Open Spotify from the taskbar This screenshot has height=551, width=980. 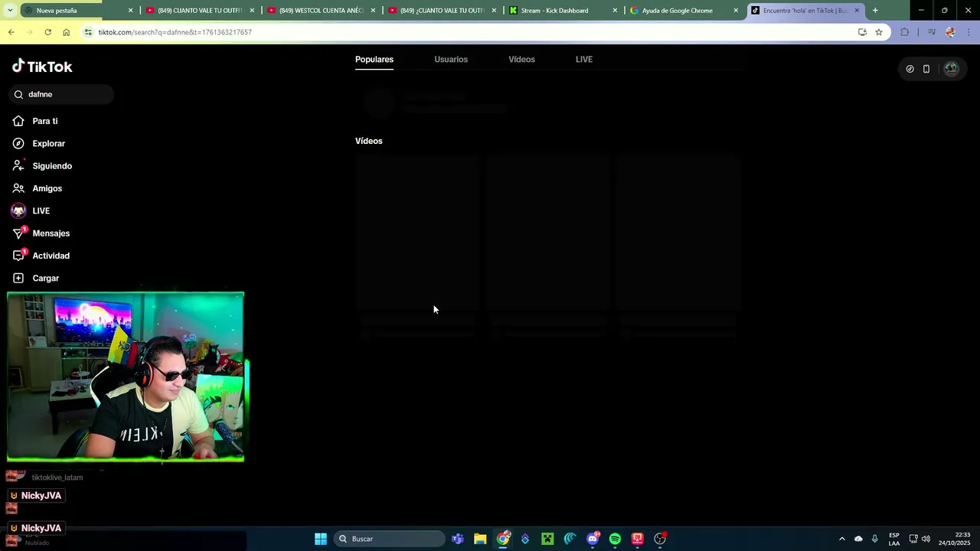tap(615, 539)
